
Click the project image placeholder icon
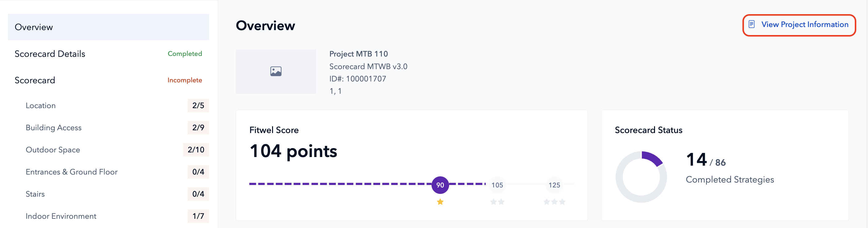pyautogui.click(x=275, y=71)
